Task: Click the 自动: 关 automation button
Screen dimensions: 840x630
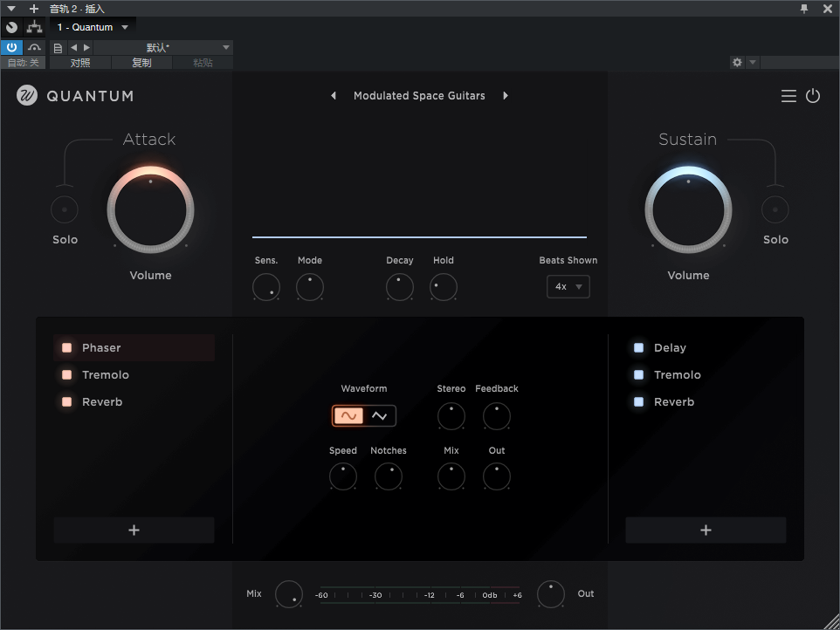Action: point(23,63)
